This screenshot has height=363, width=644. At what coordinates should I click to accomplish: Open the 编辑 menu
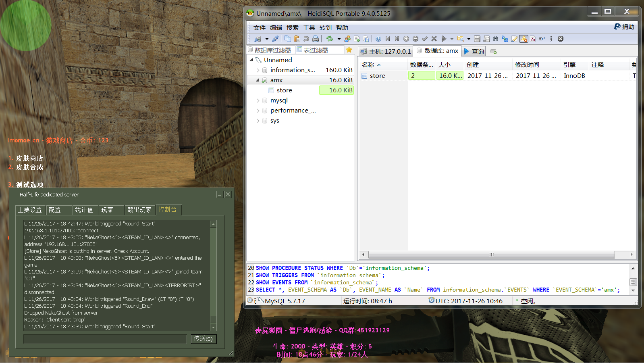[x=276, y=27]
